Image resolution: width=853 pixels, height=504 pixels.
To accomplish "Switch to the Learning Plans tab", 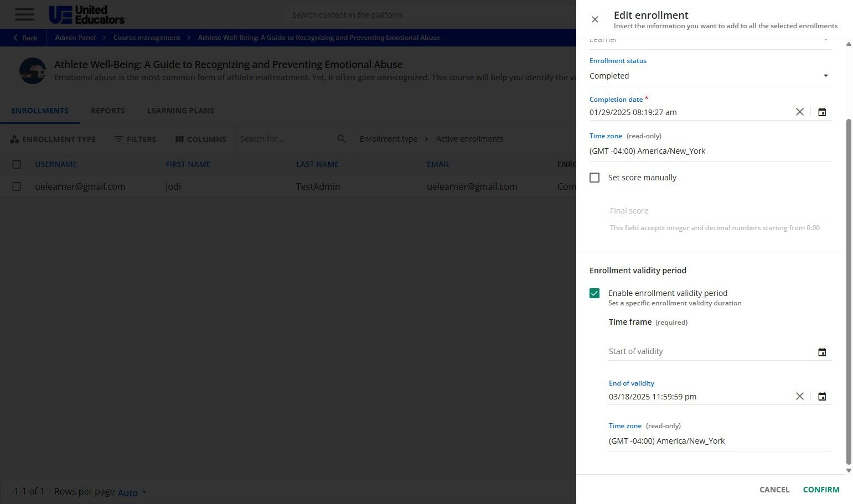I will [x=180, y=111].
